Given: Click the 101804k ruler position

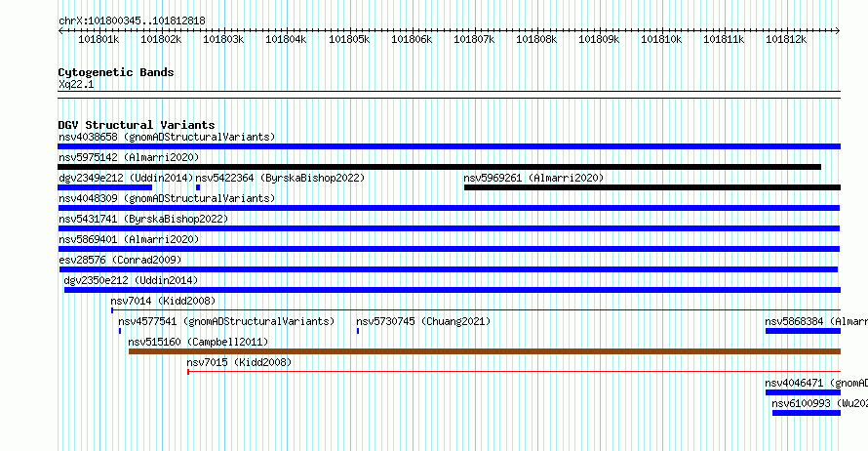Looking at the screenshot, I should 286,39.
